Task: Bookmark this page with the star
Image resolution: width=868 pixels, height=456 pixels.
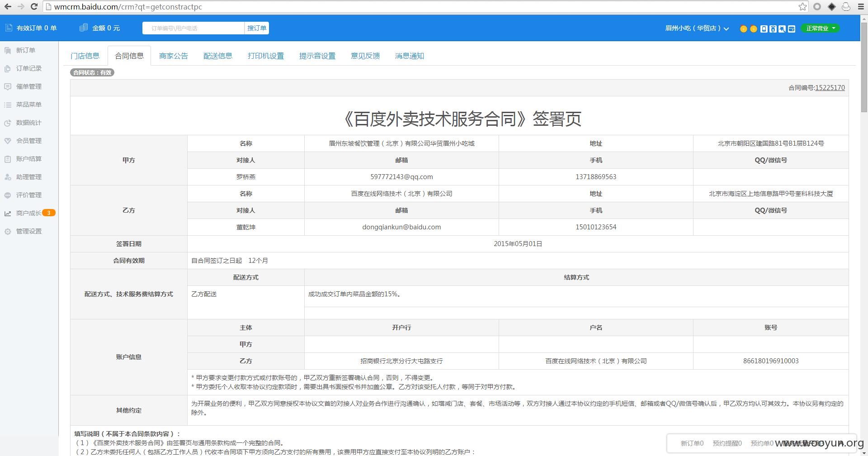Action: click(802, 7)
